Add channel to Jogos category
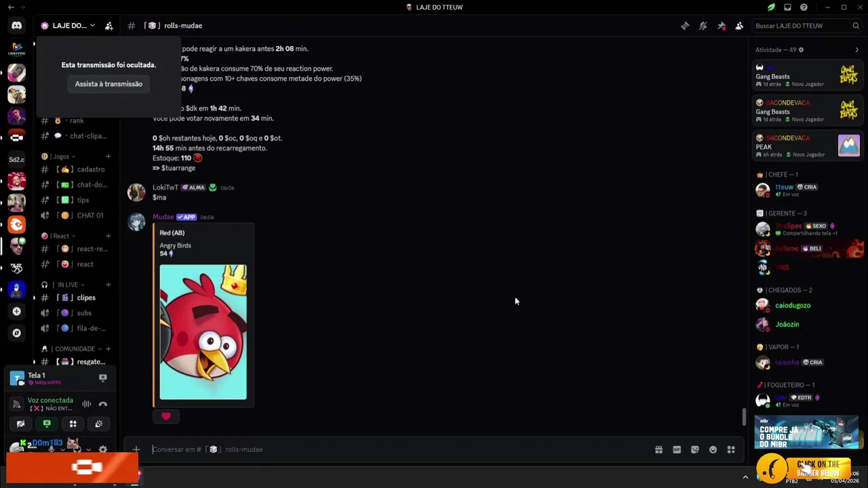The height and width of the screenshot is (488, 868). [108, 157]
